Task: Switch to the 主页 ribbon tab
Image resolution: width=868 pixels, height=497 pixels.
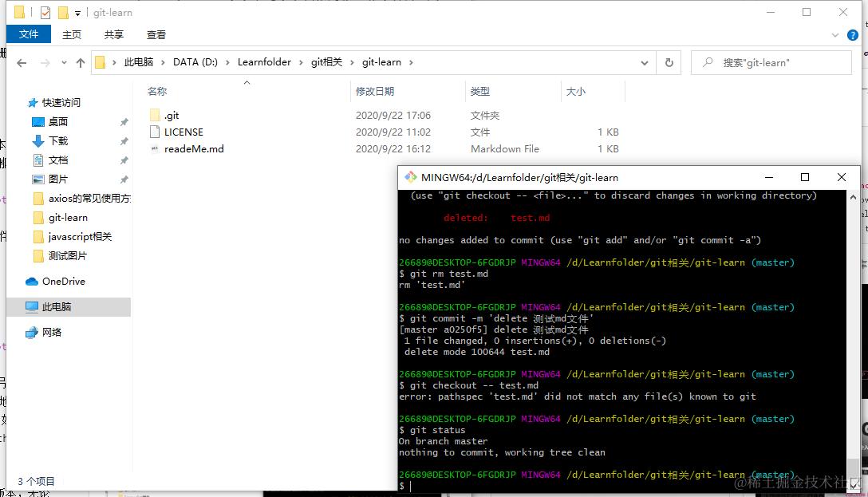Action: (72, 35)
